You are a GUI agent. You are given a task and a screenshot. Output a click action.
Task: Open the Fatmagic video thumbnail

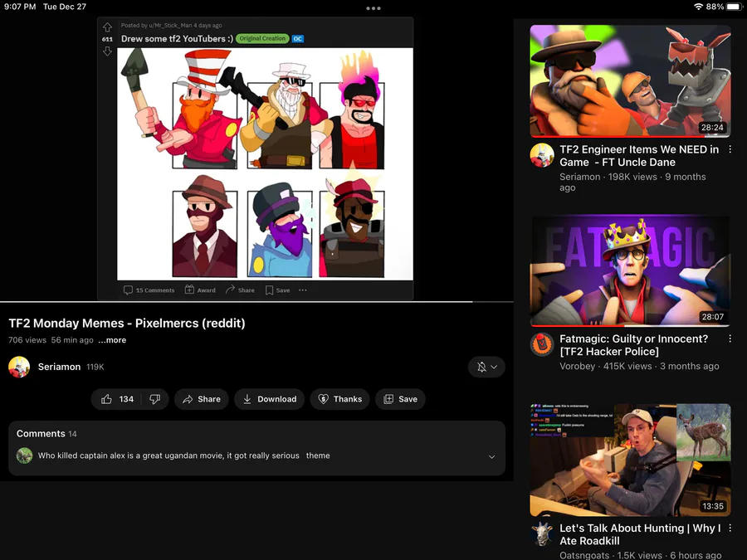630,271
